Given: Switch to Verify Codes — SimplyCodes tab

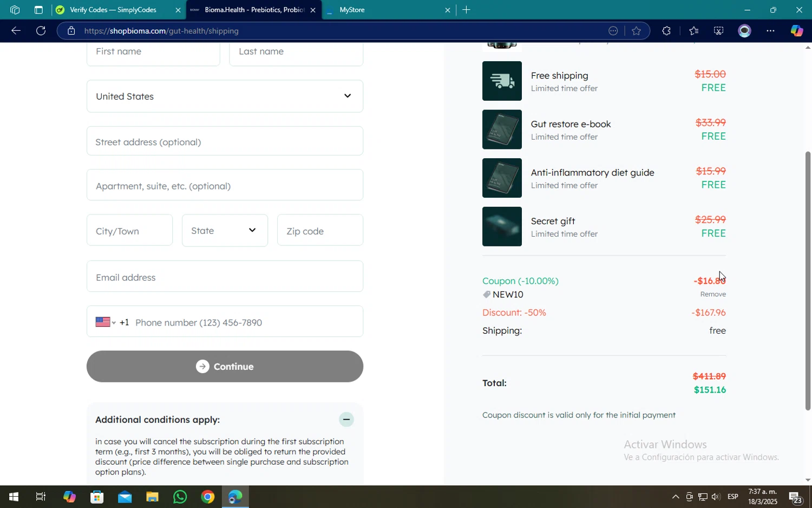Looking at the screenshot, I should point(119,10).
